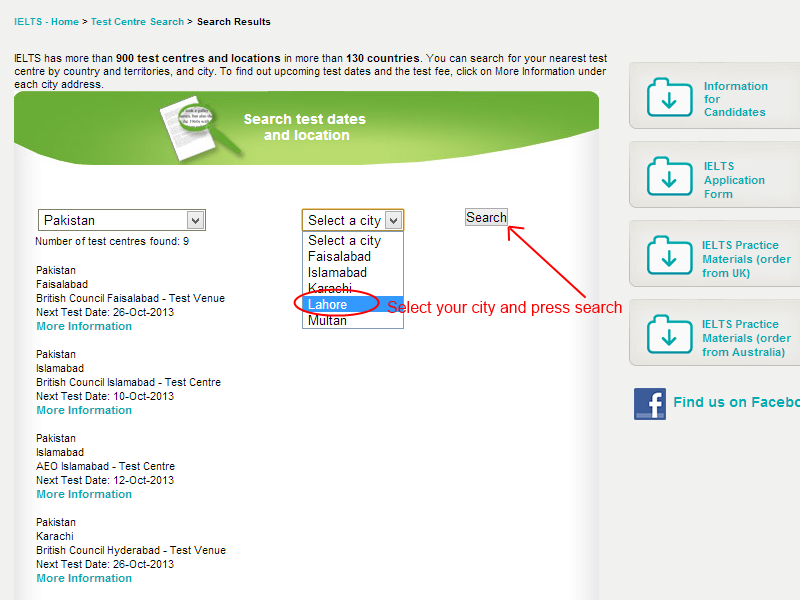The width and height of the screenshot is (800, 600).
Task: Click 'British Council Hyderabad - Test Venue' text
Action: click(131, 551)
